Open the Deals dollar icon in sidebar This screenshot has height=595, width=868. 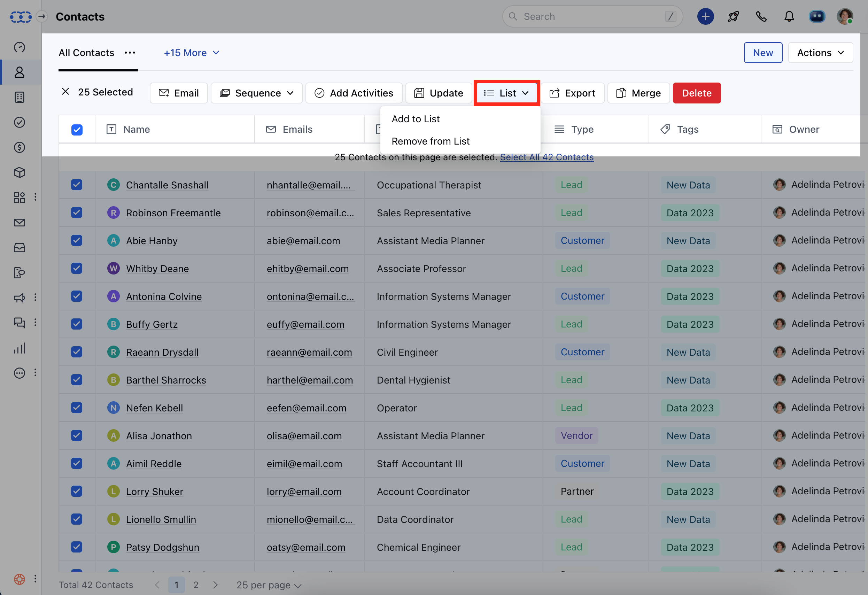tap(20, 147)
